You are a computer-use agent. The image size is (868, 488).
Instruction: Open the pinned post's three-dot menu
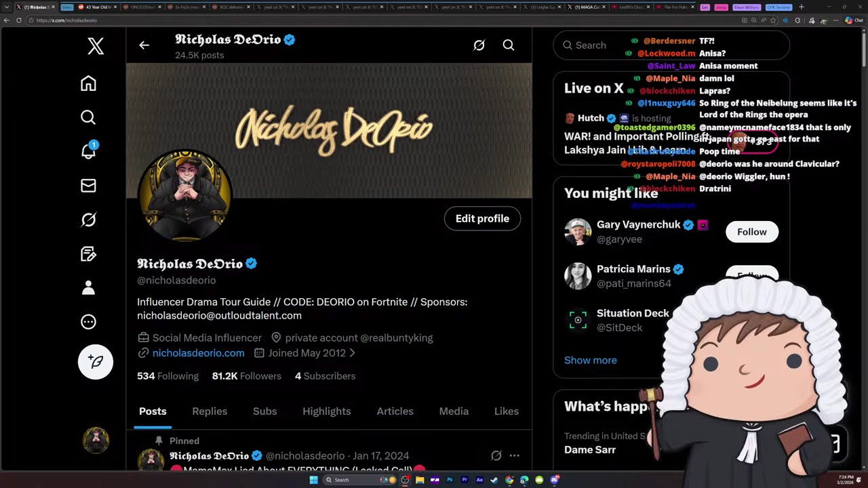[x=514, y=456]
